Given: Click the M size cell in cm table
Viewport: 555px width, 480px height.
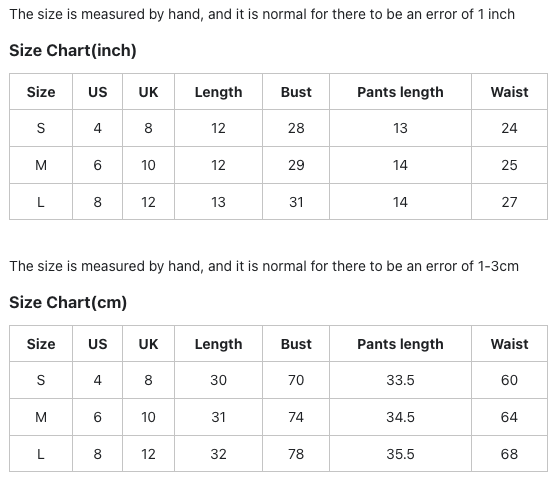Looking at the screenshot, I should (x=41, y=417).
